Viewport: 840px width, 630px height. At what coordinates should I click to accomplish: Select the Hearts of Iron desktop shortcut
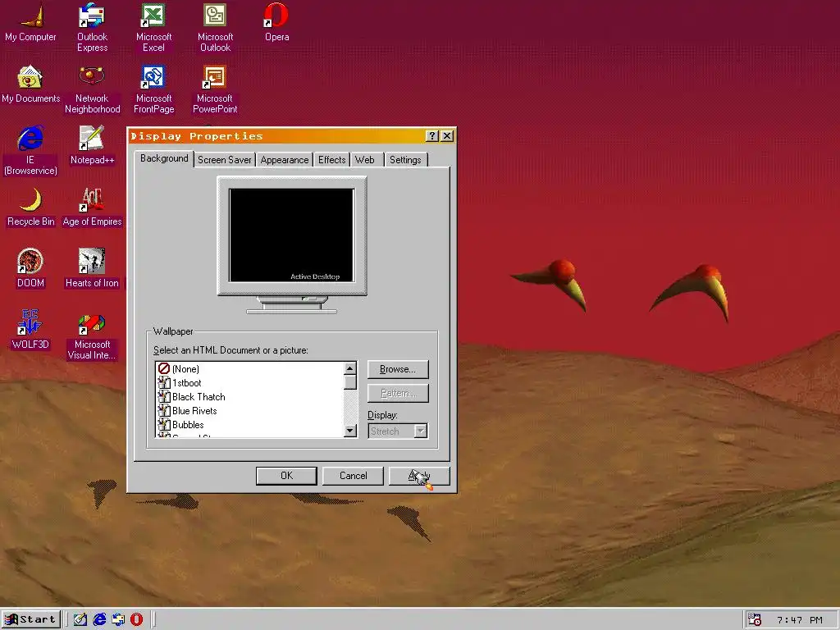(x=92, y=268)
